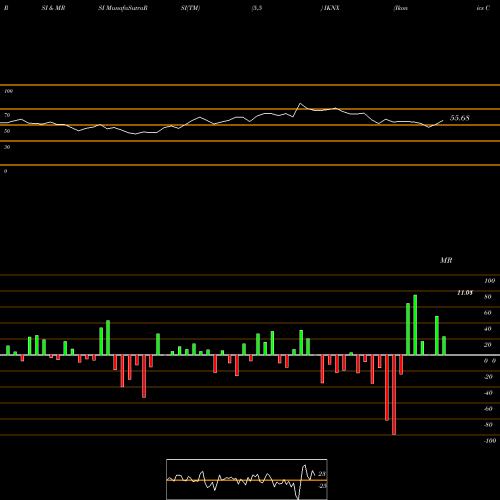Open the mini oscillator chart thumbnail
This screenshot has height=500, width=500.
(x=247, y=479)
